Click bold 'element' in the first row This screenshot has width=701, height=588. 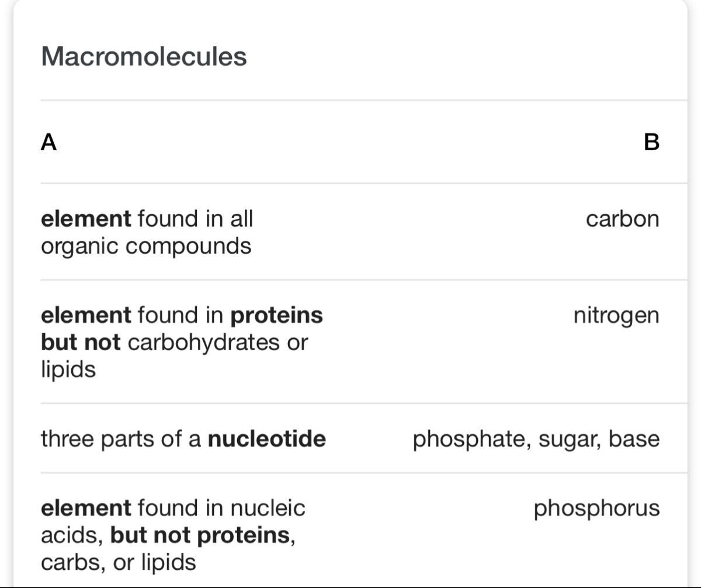(86, 219)
